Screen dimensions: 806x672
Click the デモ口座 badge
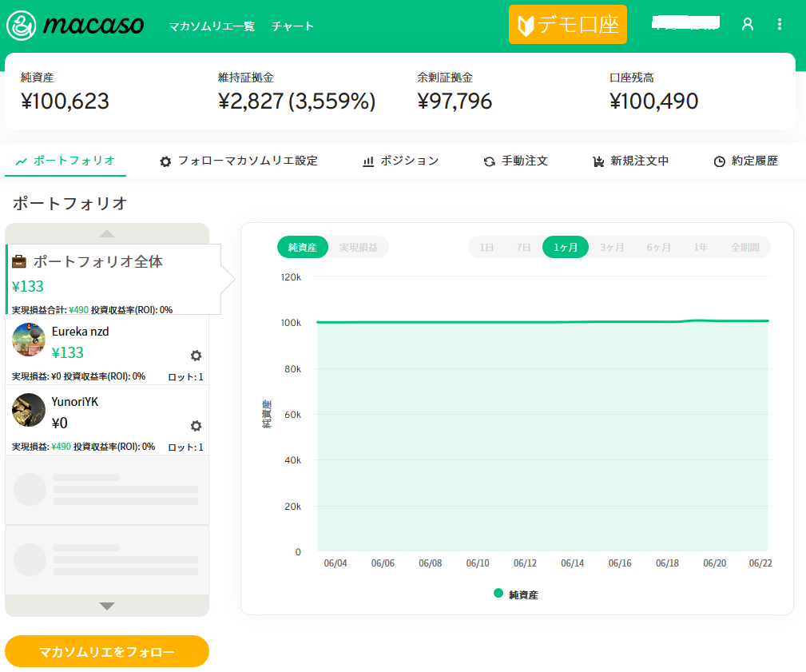click(568, 25)
